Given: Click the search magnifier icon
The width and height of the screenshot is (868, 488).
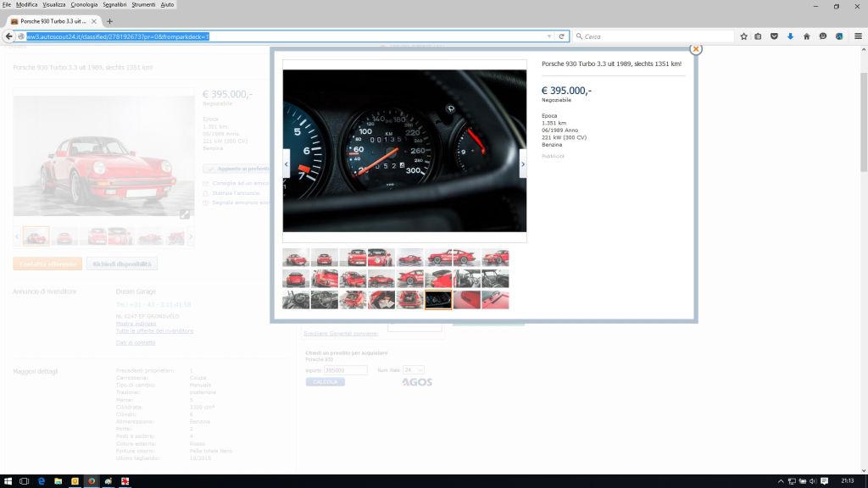Looking at the screenshot, I should tap(579, 36).
